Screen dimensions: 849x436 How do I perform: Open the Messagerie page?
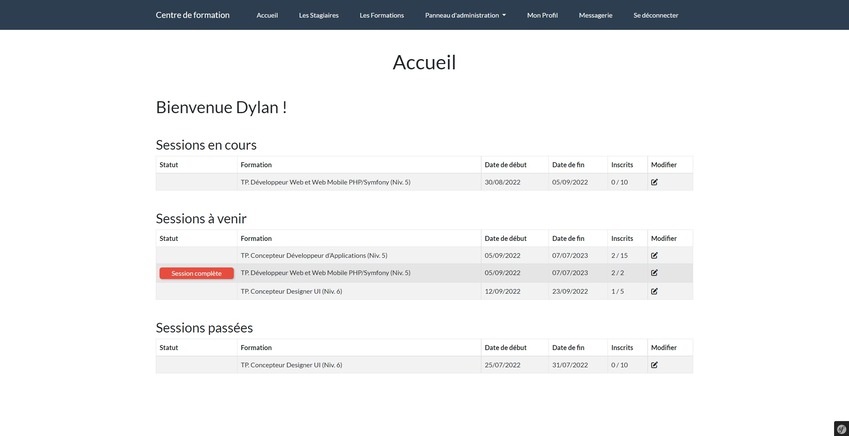click(x=595, y=15)
